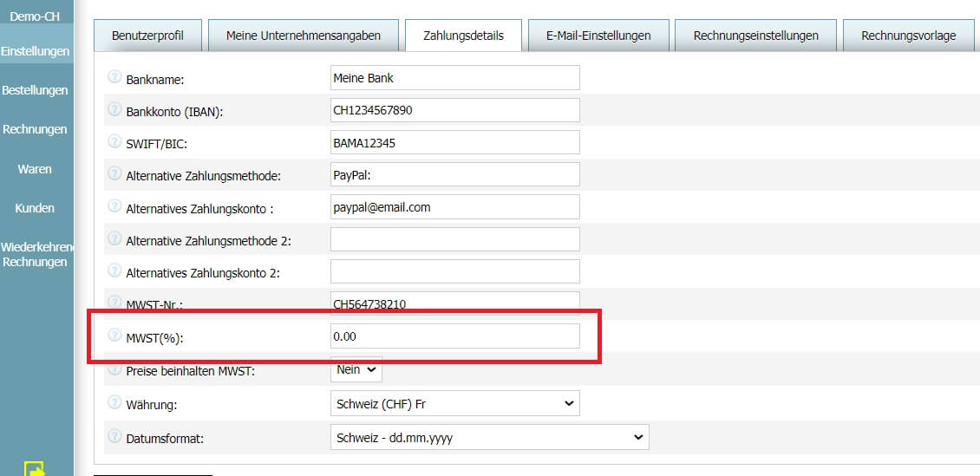Click help icon beside Alternatives Zahlungskonto
This screenshot has width=980, height=476.
[x=114, y=206]
